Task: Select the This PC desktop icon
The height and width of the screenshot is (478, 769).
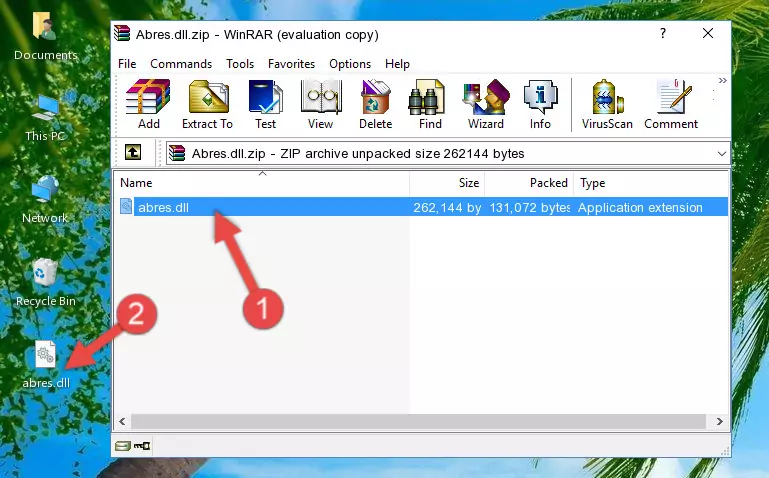Action: 45,118
